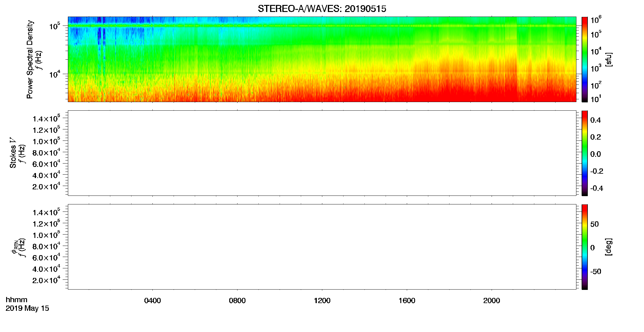Screen dimensions: 644x332
Task: Select the 1200 time axis label
Action: click(322, 301)
